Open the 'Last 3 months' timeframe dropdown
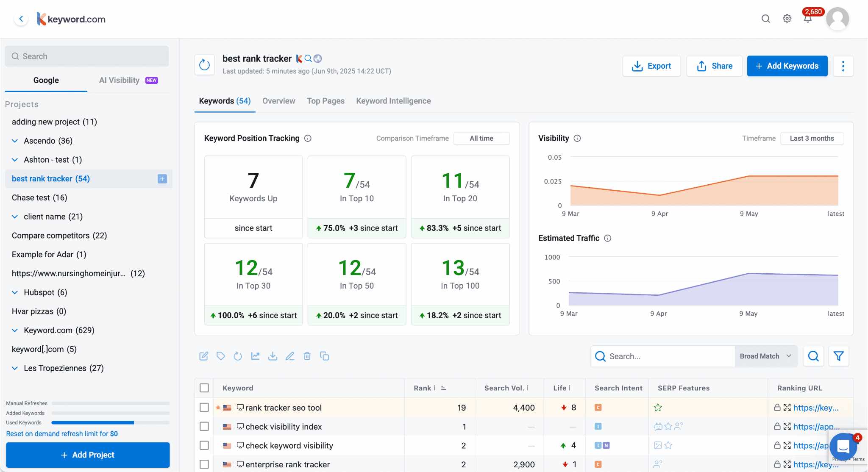This screenshot has height=472, width=868. coord(812,138)
